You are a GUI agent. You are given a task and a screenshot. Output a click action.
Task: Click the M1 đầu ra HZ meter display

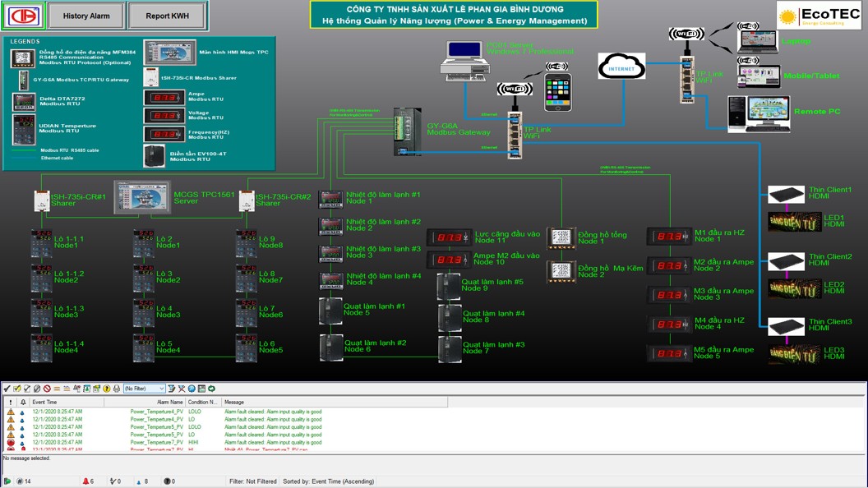point(669,237)
